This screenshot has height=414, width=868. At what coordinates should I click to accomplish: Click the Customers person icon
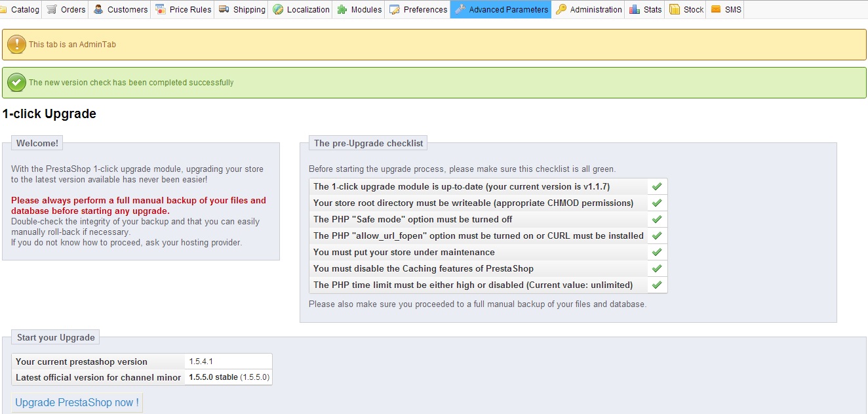(x=99, y=9)
